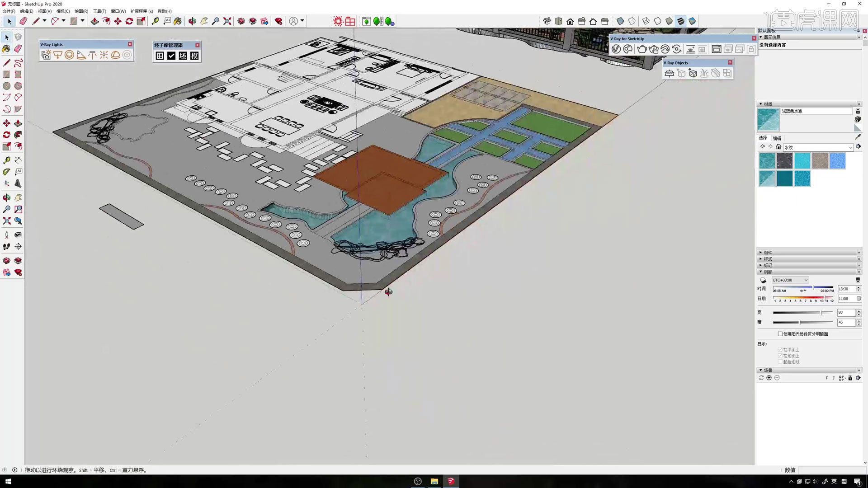This screenshot has width=868, height=488.
Task: Open 相机(C) menu
Action: [x=63, y=11]
